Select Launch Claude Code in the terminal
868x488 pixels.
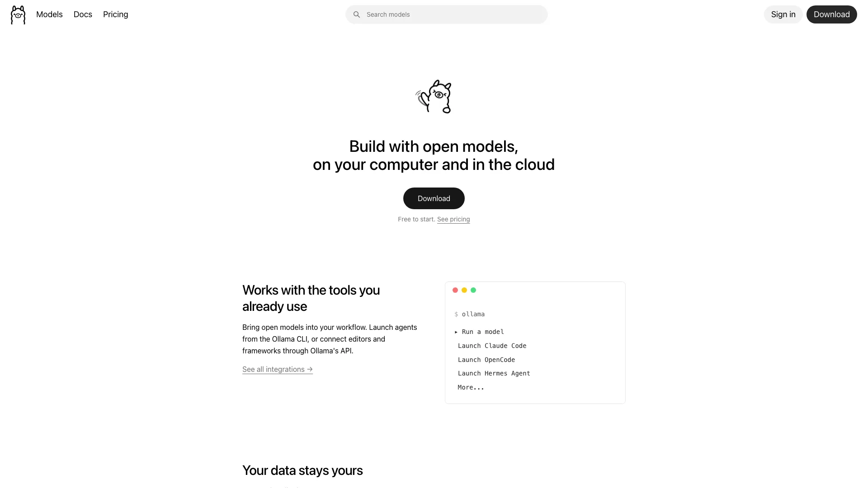point(492,346)
